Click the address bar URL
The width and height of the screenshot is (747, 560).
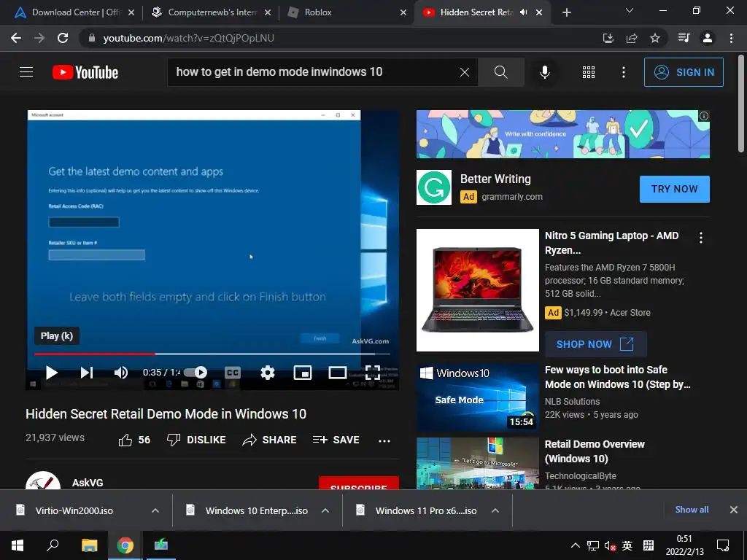point(188,38)
